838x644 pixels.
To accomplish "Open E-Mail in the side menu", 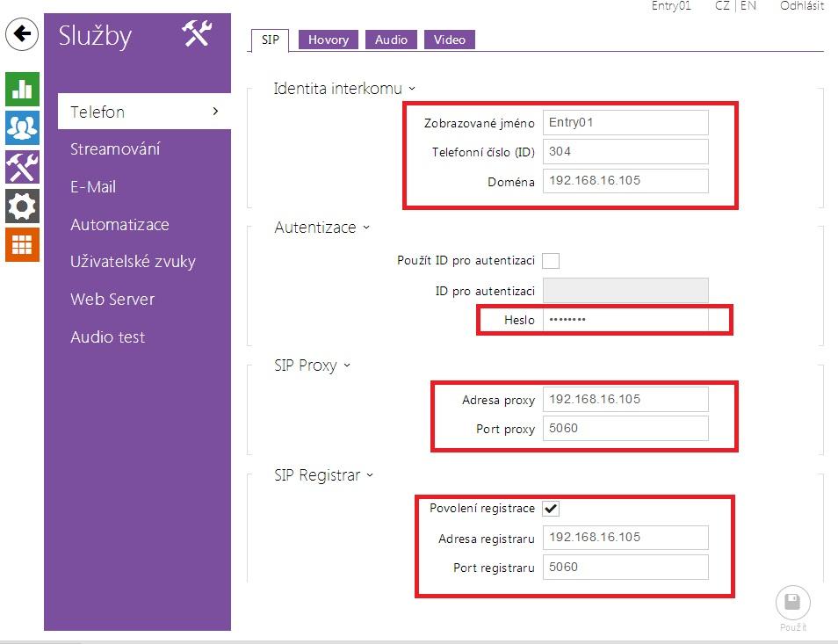I will pyautogui.click(x=93, y=187).
